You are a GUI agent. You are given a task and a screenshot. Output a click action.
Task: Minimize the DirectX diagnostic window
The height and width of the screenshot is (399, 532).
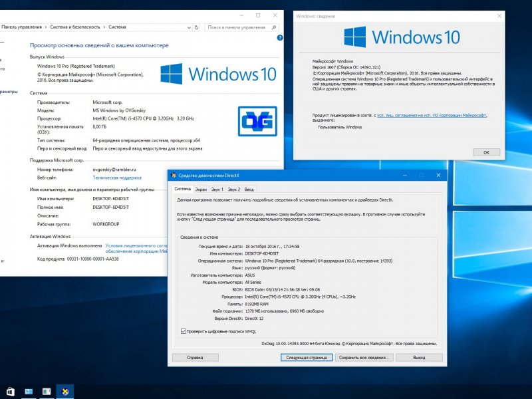[405, 175]
